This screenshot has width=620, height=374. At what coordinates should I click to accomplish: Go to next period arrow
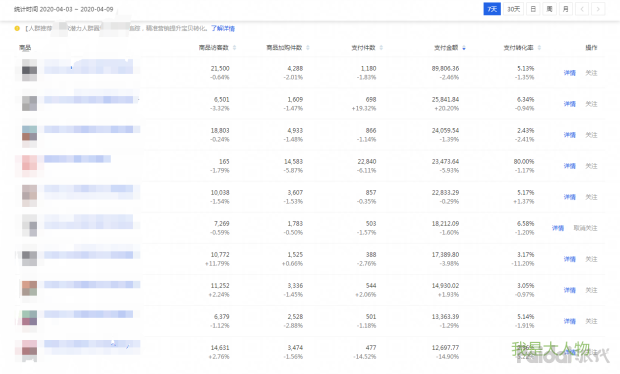pos(598,9)
